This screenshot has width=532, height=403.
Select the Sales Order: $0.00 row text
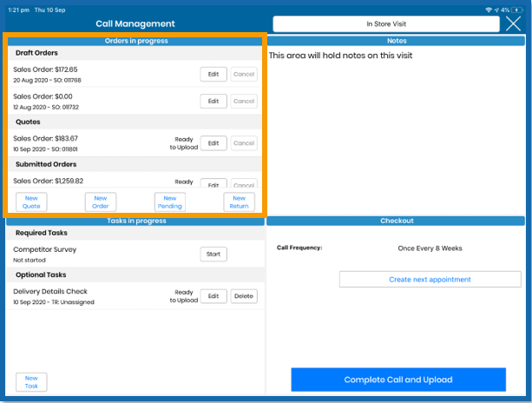[x=43, y=96]
